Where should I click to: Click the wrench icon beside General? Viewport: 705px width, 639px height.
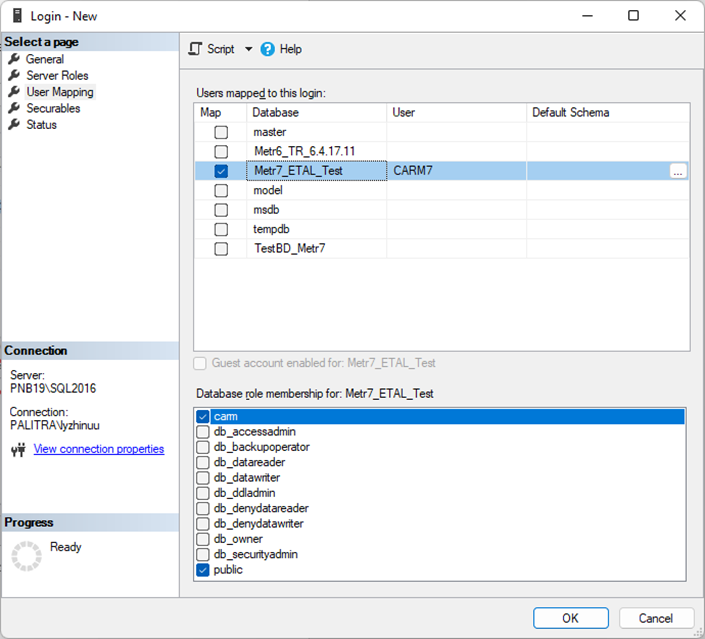tap(14, 59)
